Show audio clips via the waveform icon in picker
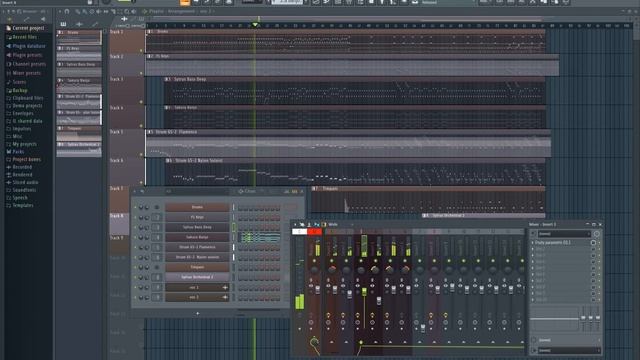Image resolution: width=640 pixels, height=360 pixels. click(x=79, y=24)
